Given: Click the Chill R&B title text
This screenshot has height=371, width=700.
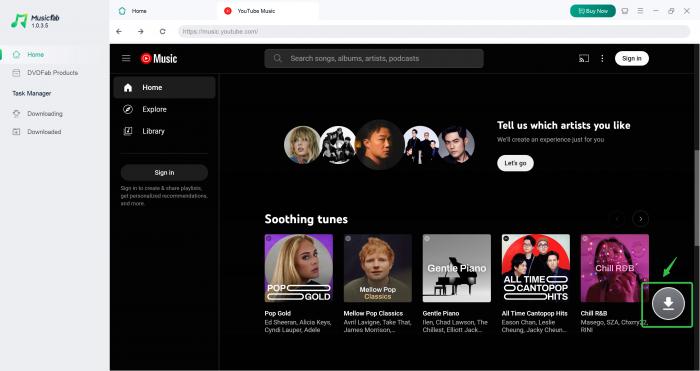Looking at the screenshot, I should click(594, 313).
